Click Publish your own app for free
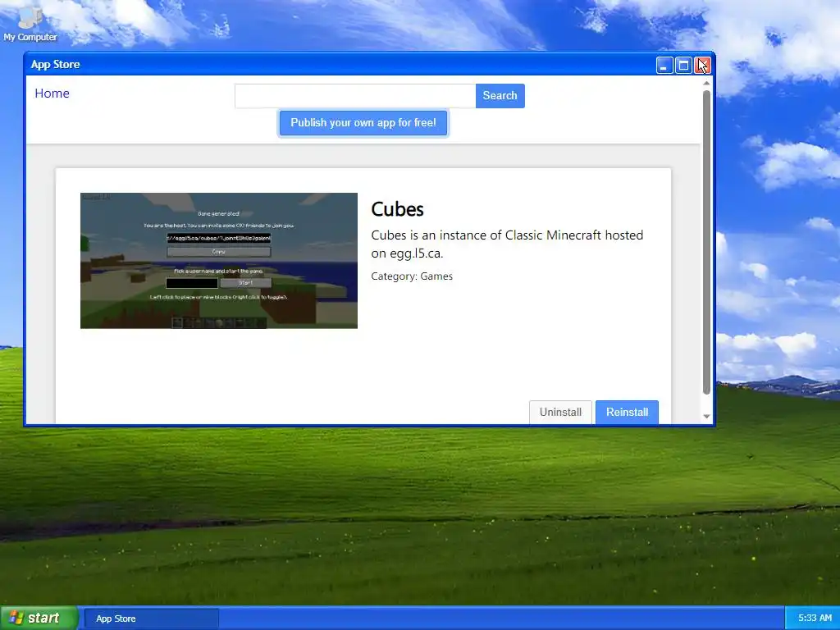Image resolution: width=840 pixels, height=630 pixels. (x=363, y=123)
